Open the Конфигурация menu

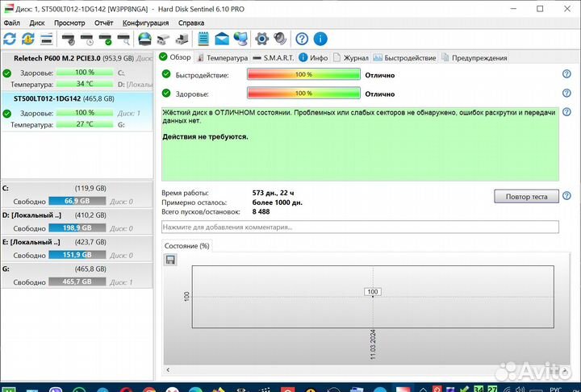(145, 23)
